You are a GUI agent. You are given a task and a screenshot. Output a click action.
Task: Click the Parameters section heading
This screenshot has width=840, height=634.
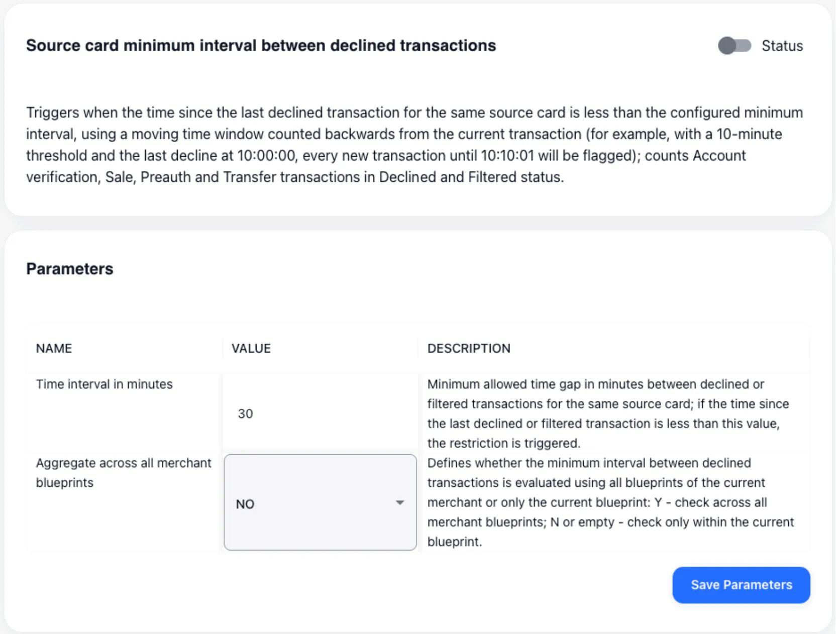(69, 269)
